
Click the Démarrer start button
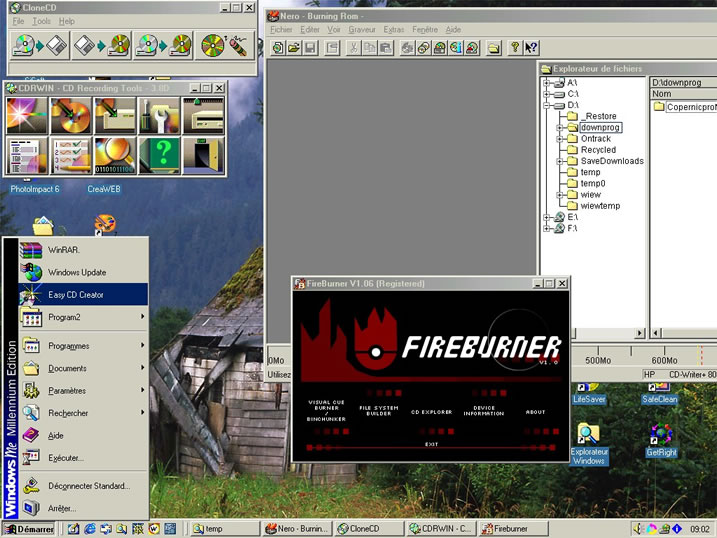point(29,529)
